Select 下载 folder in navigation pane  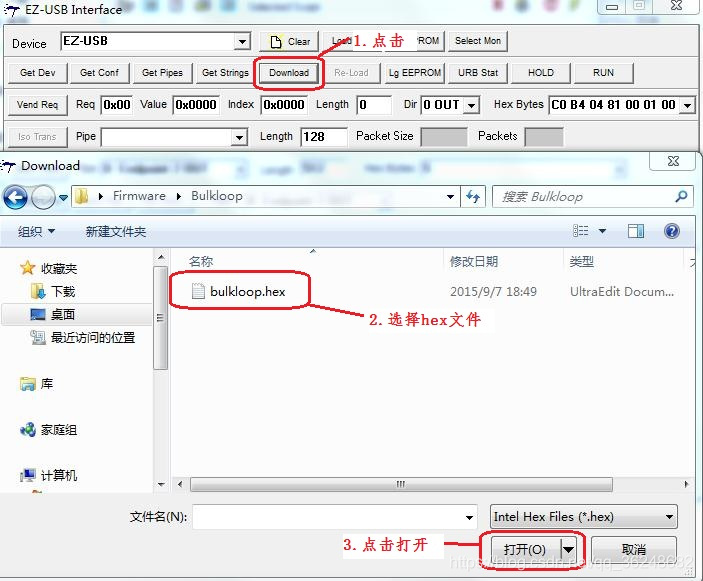pos(63,291)
